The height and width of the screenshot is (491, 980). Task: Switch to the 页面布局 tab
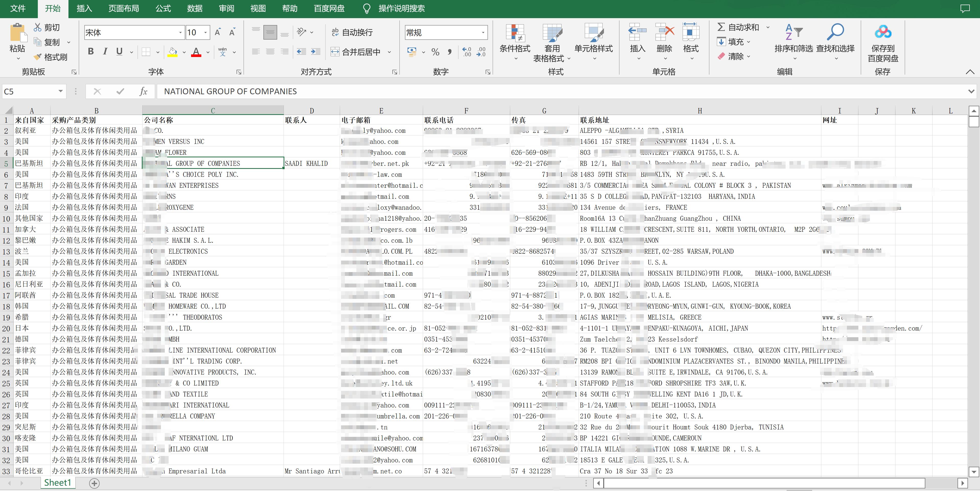(x=124, y=8)
